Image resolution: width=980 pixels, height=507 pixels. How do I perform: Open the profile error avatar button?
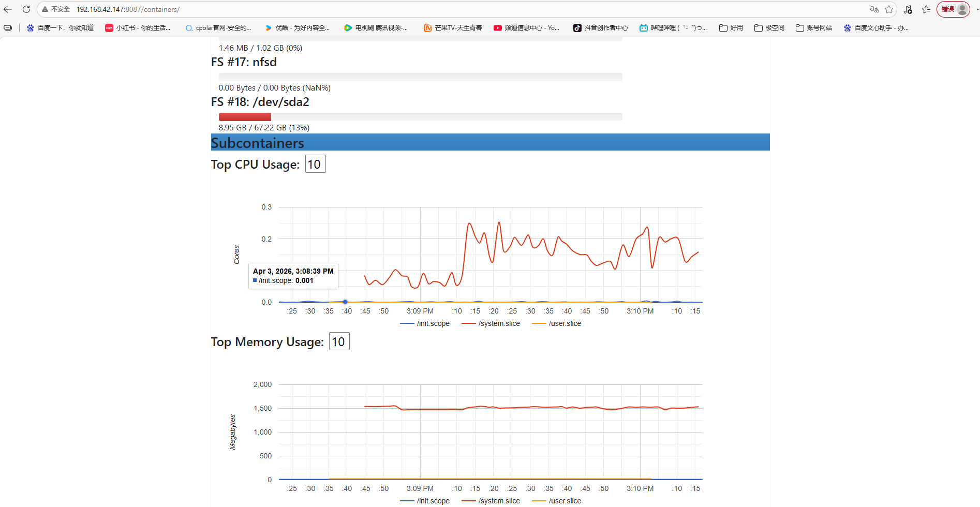953,9
